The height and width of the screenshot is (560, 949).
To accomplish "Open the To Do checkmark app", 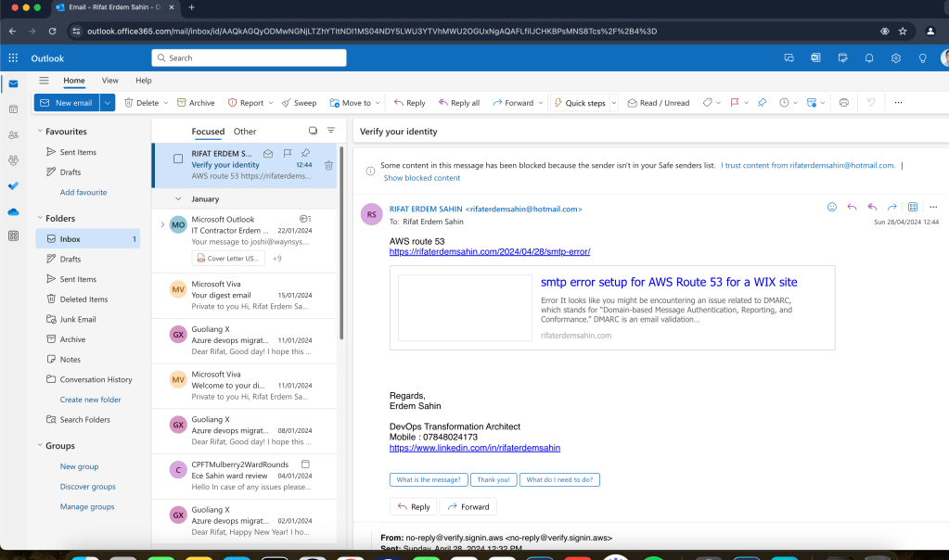I will [13, 185].
